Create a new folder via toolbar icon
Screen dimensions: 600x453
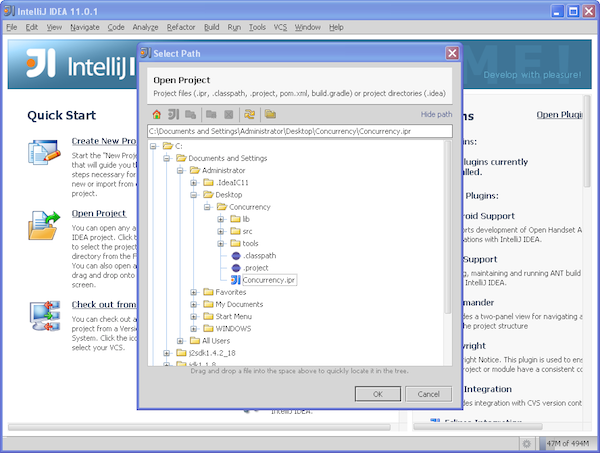[211, 114]
